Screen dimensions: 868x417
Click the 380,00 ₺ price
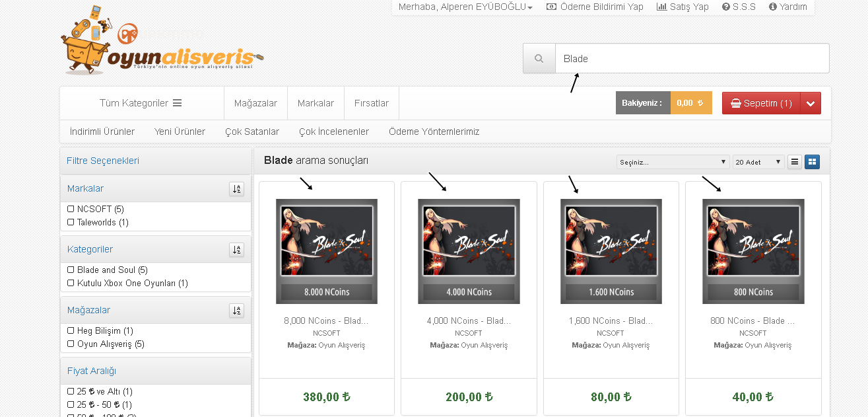(x=327, y=397)
